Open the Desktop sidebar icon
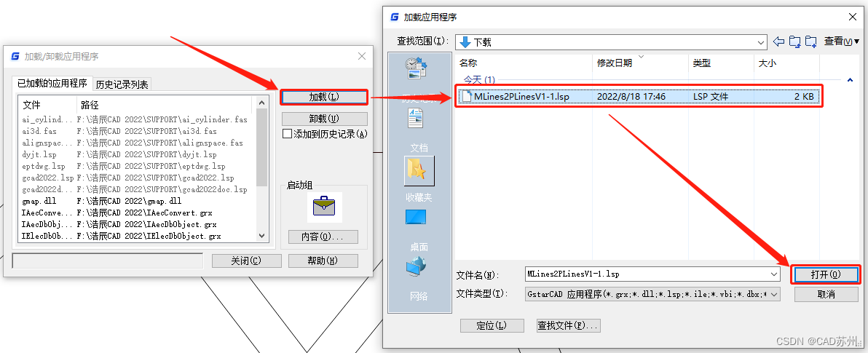The height and width of the screenshot is (353, 868). 416,217
